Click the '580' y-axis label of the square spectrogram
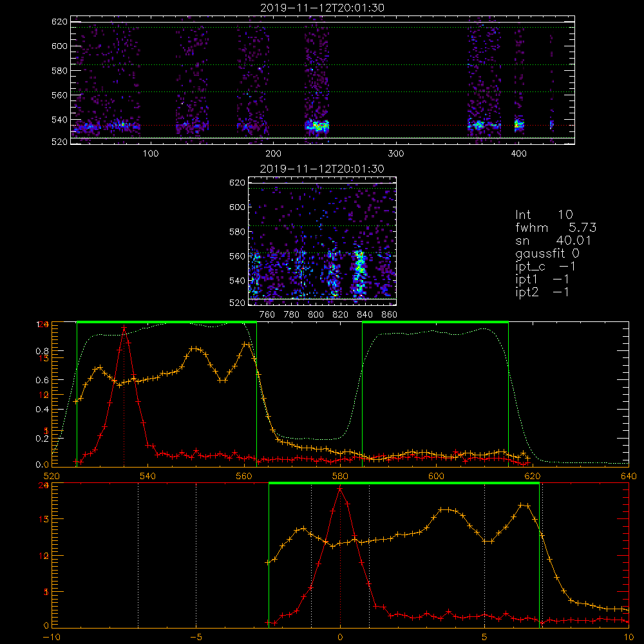644x644 pixels. click(237, 232)
